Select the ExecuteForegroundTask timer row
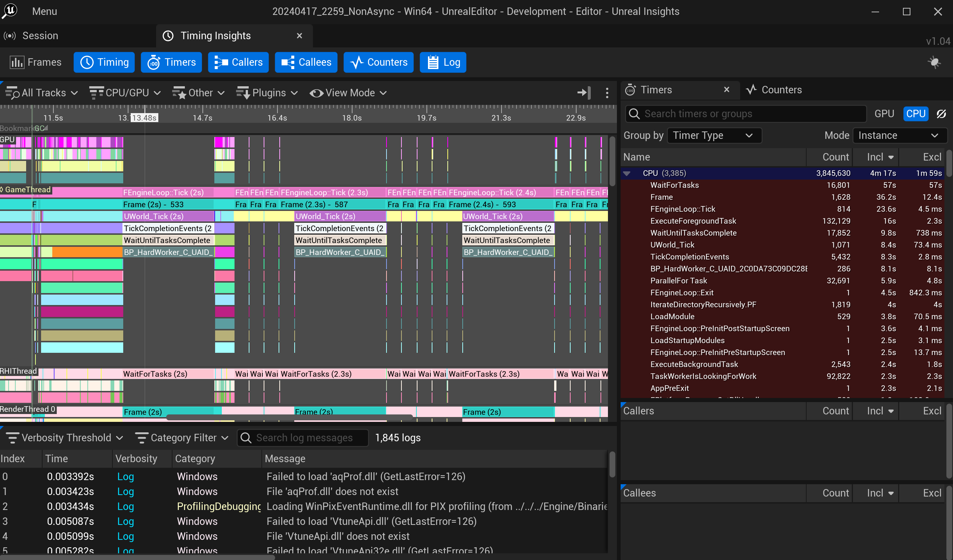953x560 pixels. click(783, 221)
